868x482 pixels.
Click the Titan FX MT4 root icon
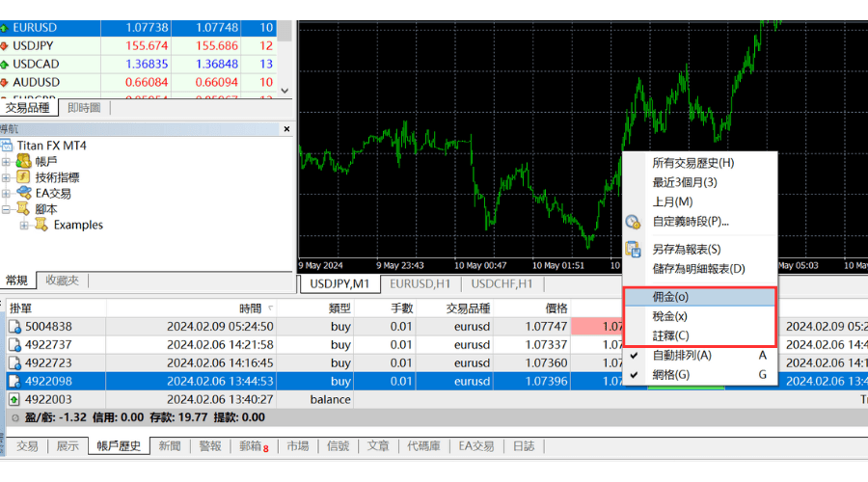pos(7,146)
